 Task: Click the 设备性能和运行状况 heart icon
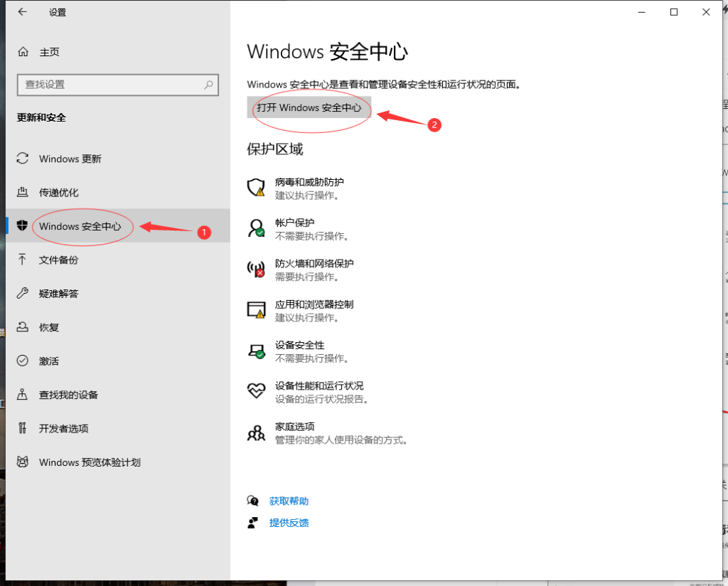(256, 390)
